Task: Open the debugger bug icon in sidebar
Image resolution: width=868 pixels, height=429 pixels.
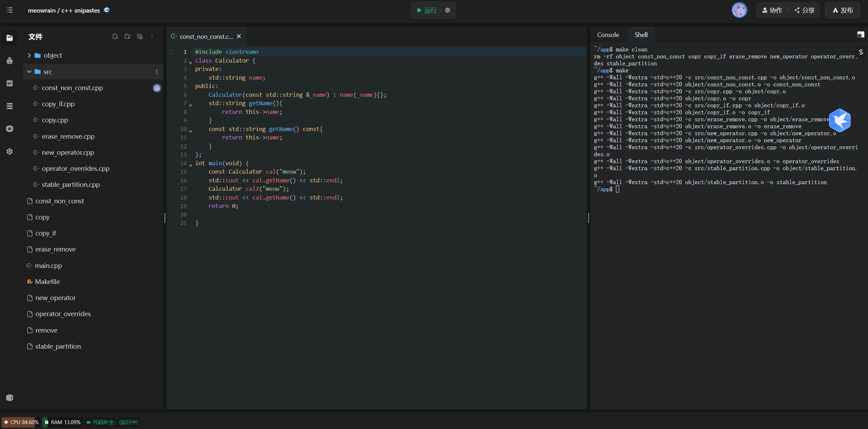Action: click(9, 60)
